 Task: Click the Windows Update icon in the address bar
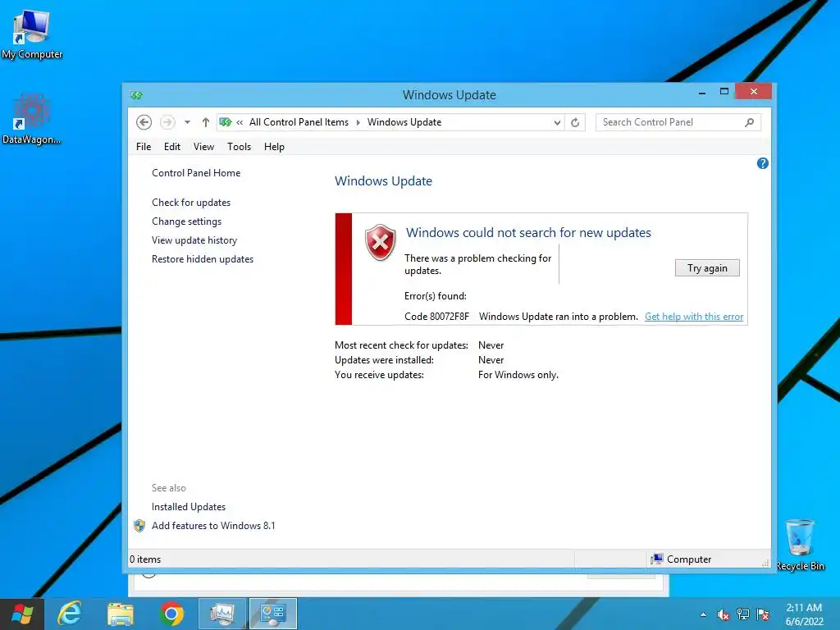(226, 122)
